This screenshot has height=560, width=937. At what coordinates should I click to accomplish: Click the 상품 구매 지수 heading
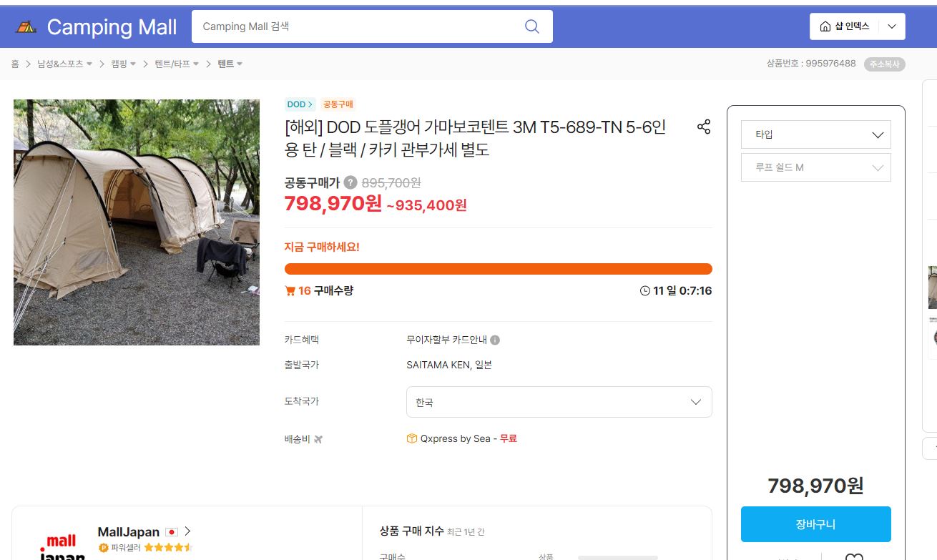click(411, 531)
